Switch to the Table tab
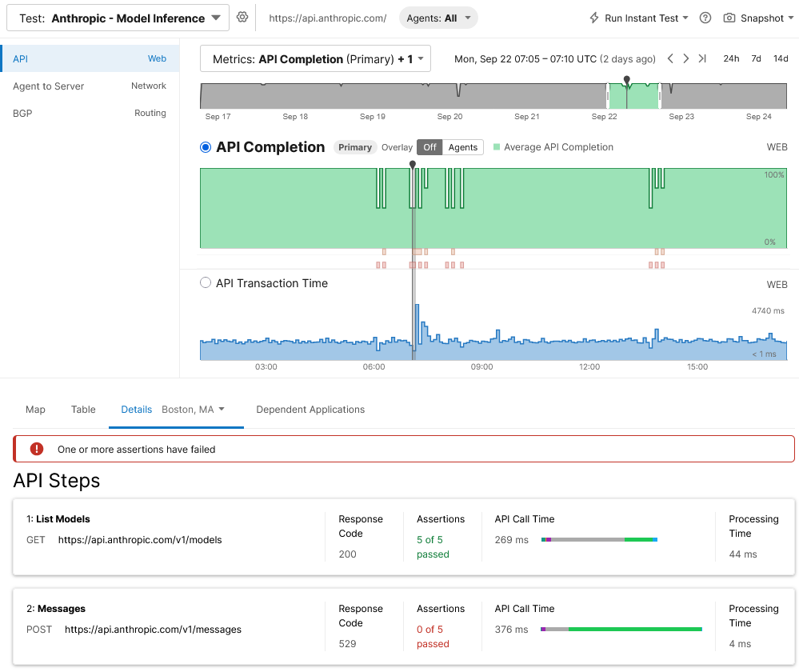799x672 pixels. tap(83, 410)
